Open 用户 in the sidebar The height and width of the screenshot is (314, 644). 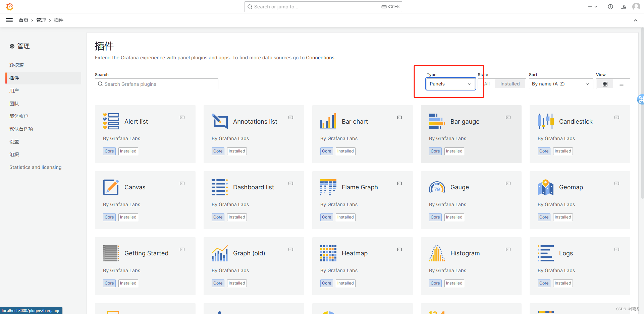click(14, 91)
